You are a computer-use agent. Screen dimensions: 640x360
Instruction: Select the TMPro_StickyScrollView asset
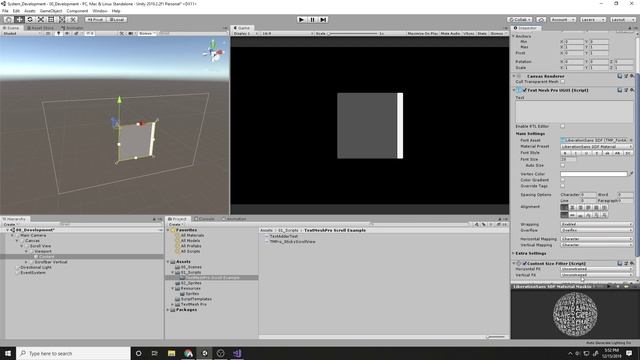(x=292, y=242)
